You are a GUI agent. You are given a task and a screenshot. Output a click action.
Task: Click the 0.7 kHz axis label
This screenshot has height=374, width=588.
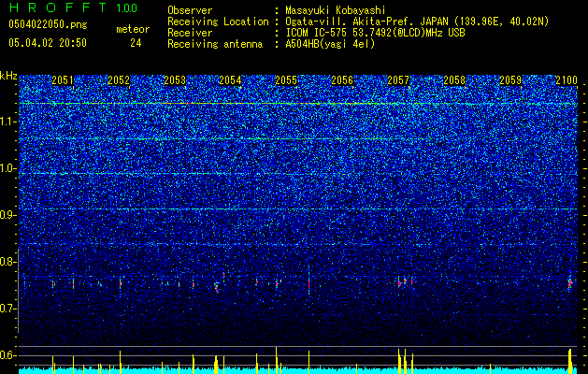point(8,309)
